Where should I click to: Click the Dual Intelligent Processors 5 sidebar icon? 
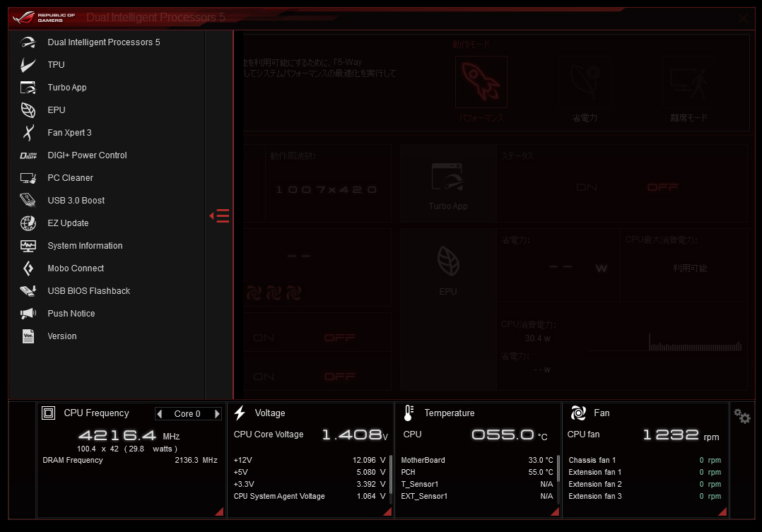pyautogui.click(x=28, y=42)
